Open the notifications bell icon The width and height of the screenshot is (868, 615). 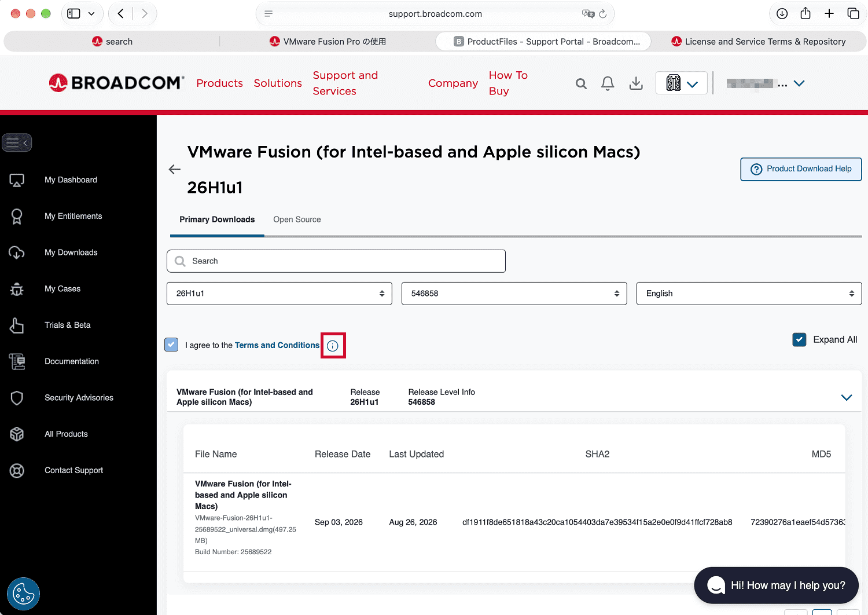608,84
